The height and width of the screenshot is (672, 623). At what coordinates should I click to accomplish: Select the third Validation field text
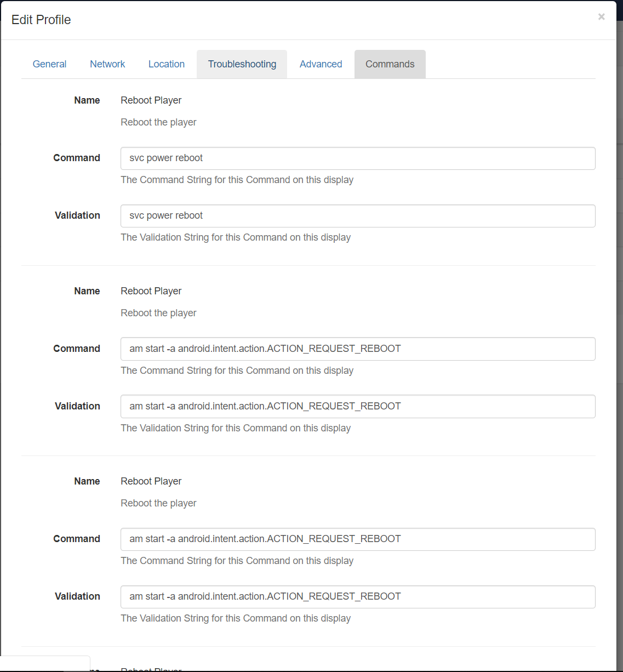[x=358, y=597]
